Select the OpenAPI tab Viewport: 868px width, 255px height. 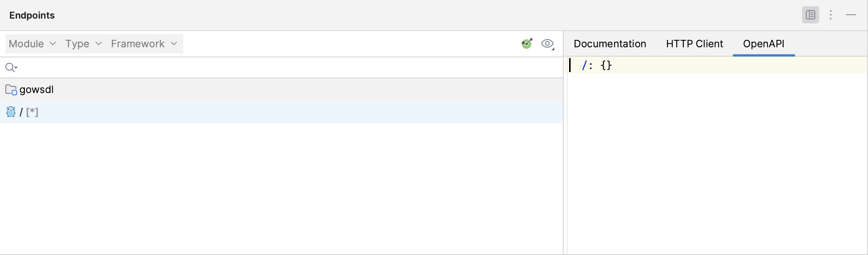[763, 44]
